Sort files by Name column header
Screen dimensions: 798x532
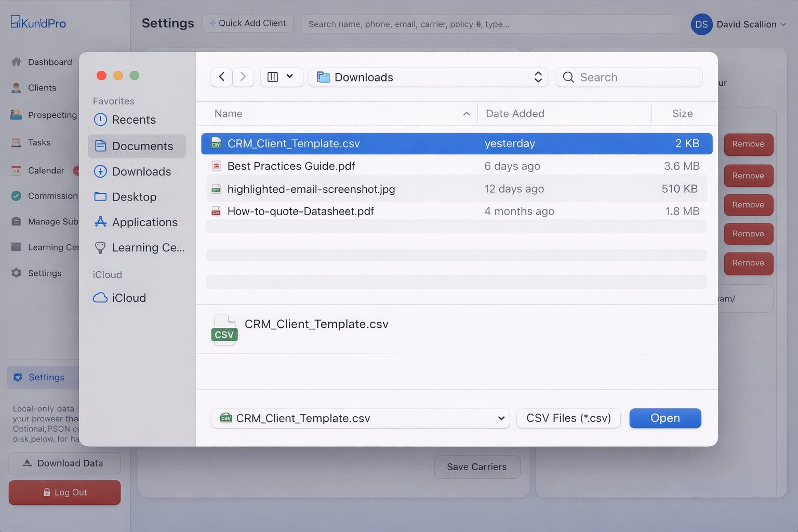[x=229, y=114]
